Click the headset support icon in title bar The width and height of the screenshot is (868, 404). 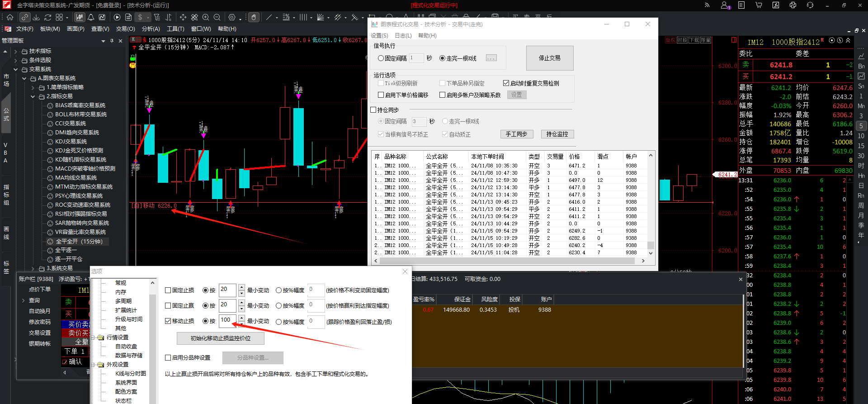[x=810, y=5]
